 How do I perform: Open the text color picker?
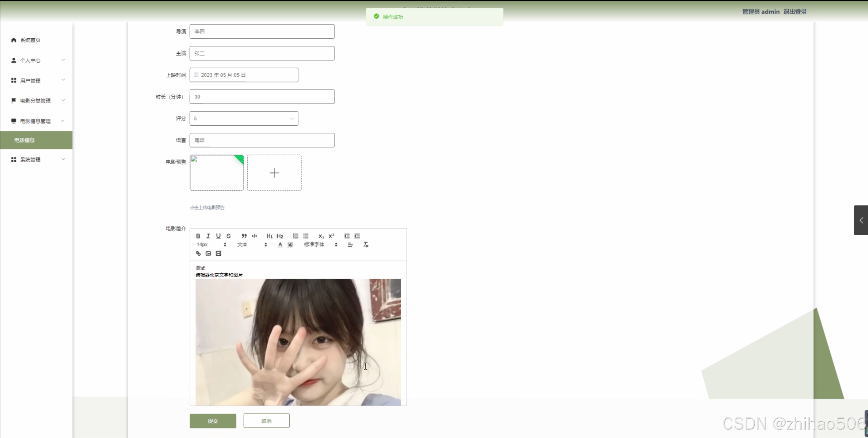(x=280, y=244)
